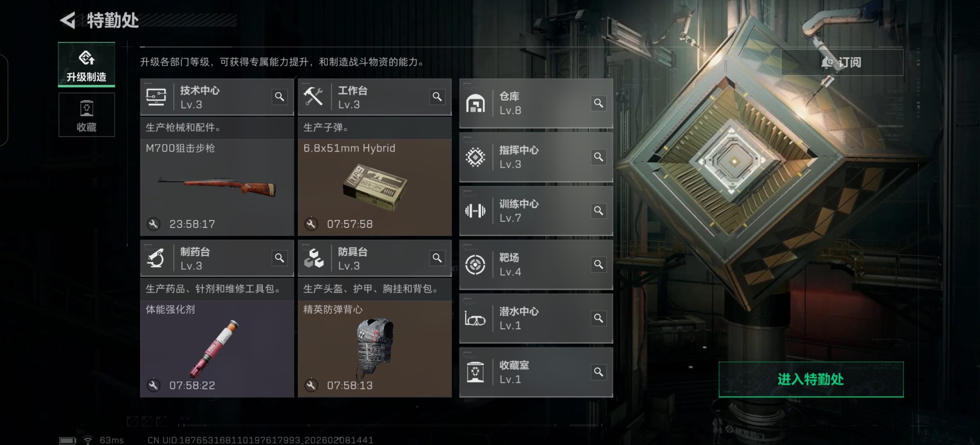Screen dimensions: 980x445
Task: Open the 6.8x51mm Hybrid ammo card
Action: [375, 187]
